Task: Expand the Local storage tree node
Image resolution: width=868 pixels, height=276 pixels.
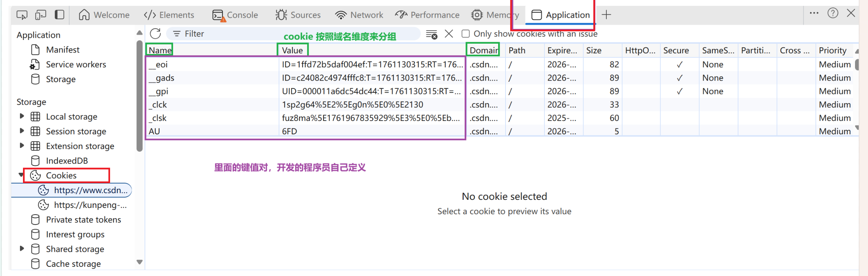Action: [x=22, y=116]
